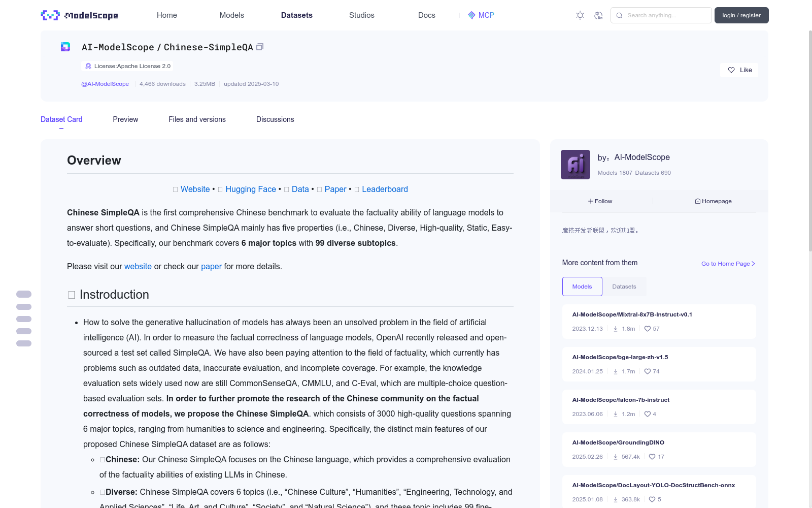This screenshot has height=508, width=812.
Task: Open the Website link in Overview
Action: 195,189
